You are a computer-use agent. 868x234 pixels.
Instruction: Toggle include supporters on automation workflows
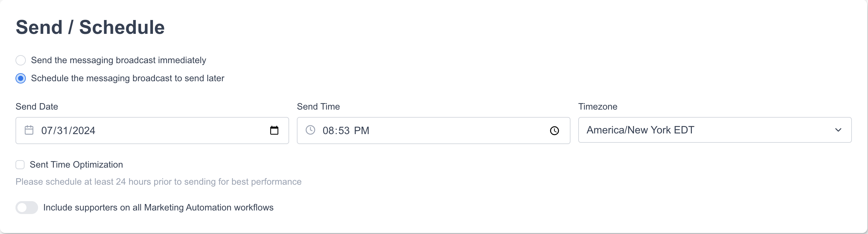[x=26, y=207]
